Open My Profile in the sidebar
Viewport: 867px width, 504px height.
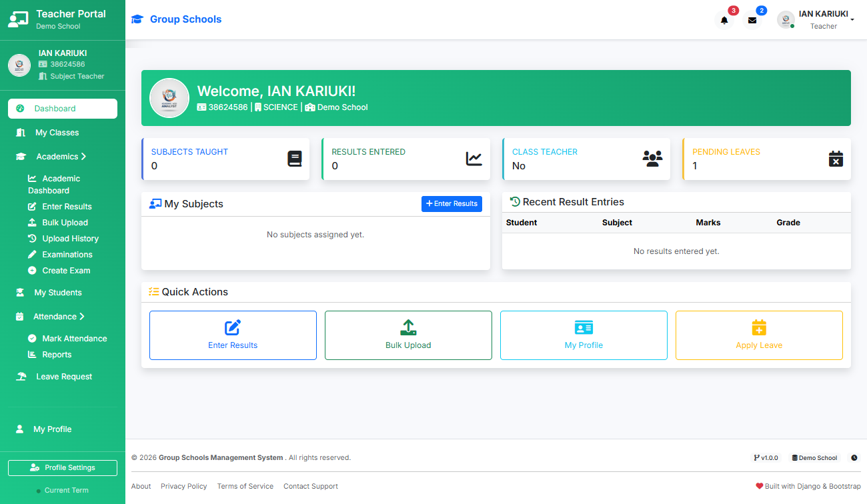(x=63, y=429)
